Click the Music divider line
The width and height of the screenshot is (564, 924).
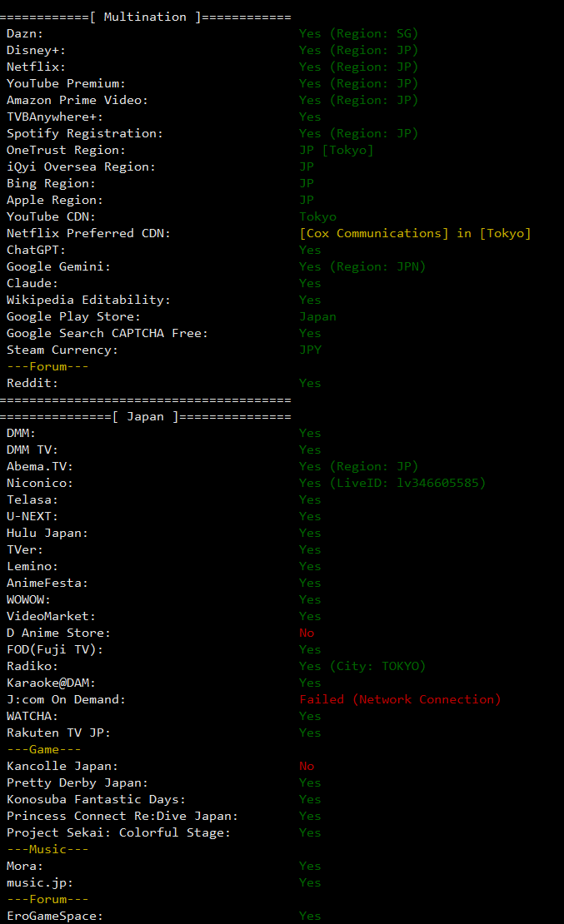47,849
